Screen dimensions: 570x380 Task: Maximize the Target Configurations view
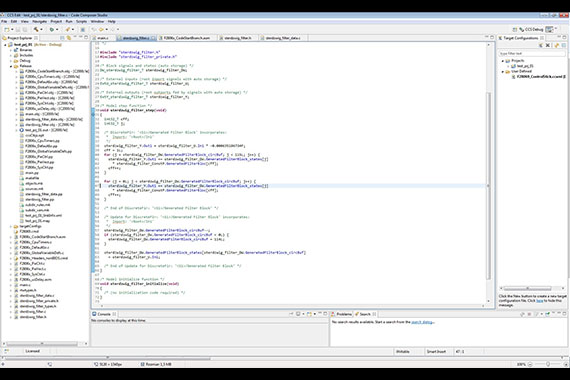pyautogui.click(x=564, y=37)
